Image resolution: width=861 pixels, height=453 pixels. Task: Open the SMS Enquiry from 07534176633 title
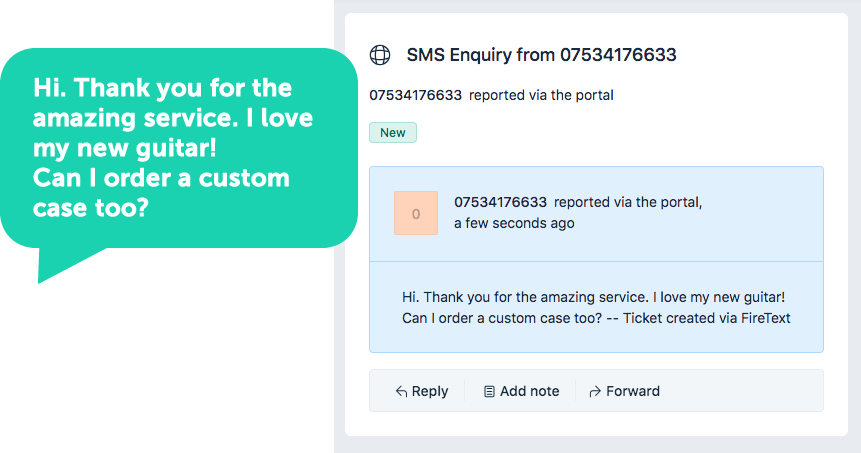pyautogui.click(x=541, y=55)
